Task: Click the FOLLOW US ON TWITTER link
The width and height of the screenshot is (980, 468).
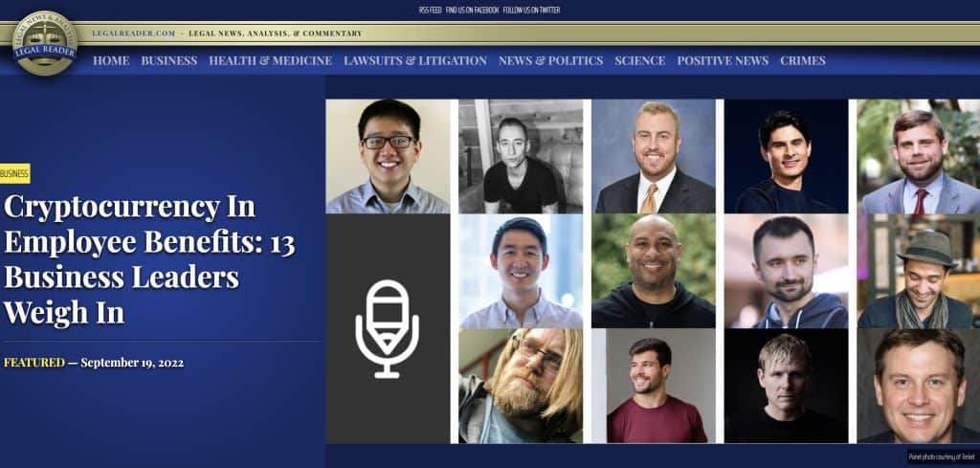Action: [531, 10]
